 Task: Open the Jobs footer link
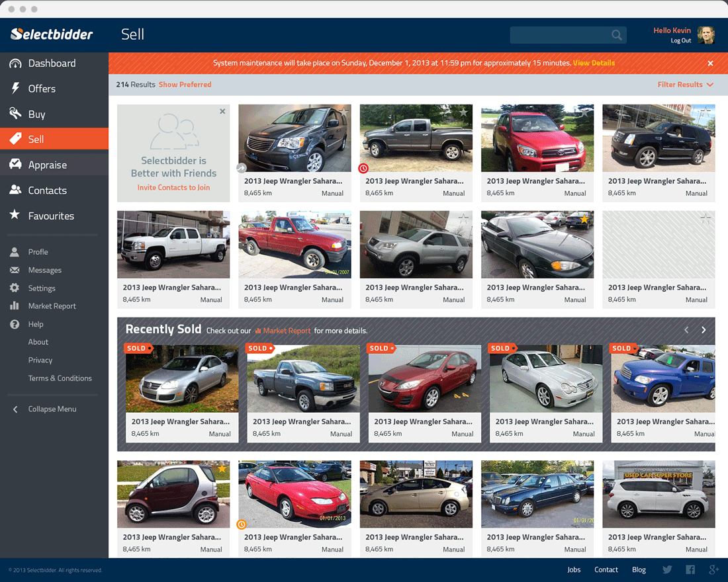pos(574,569)
